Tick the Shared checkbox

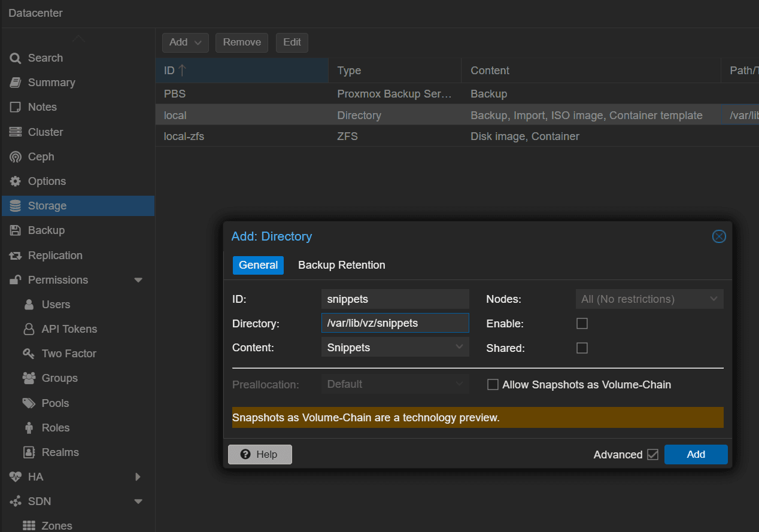(x=582, y=348)
